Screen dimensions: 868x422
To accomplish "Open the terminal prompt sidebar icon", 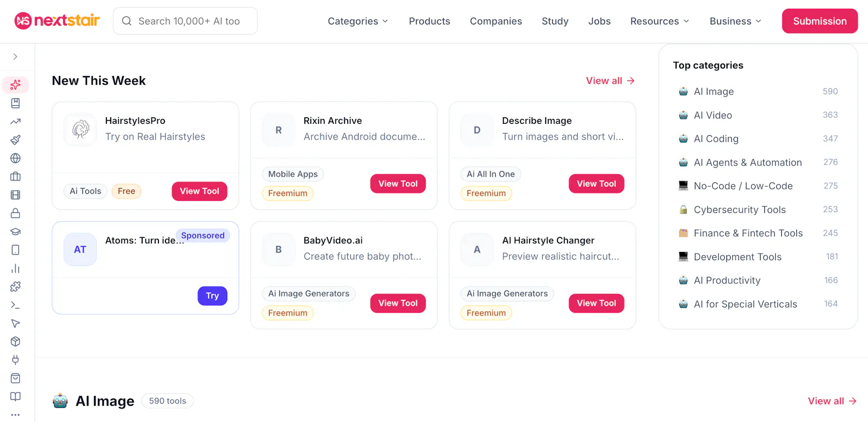I will click(x=16, y=305).
